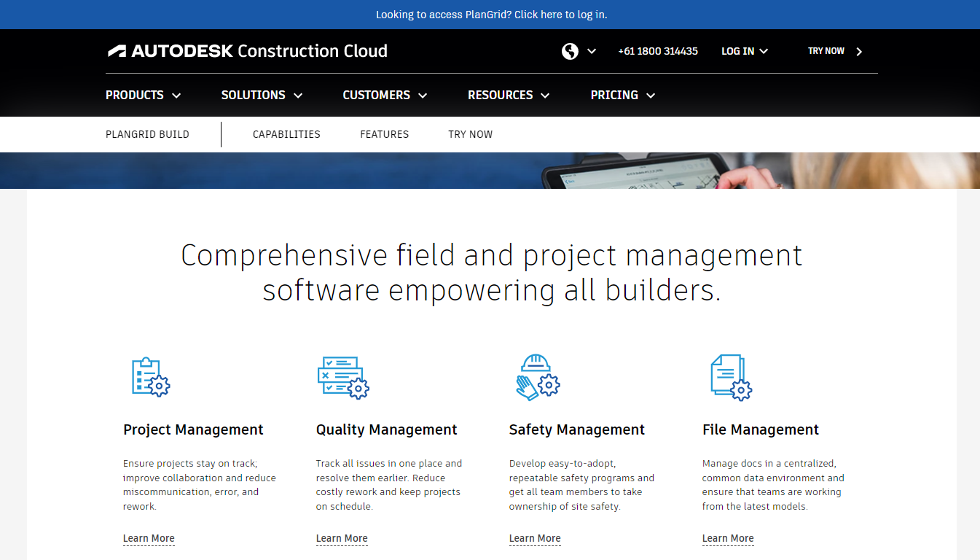Viewport: 980px width, 560px height.
Task: Click the 'Manage docs in a centralized' description
Action: pyautogui.click(x=773, y=485)
